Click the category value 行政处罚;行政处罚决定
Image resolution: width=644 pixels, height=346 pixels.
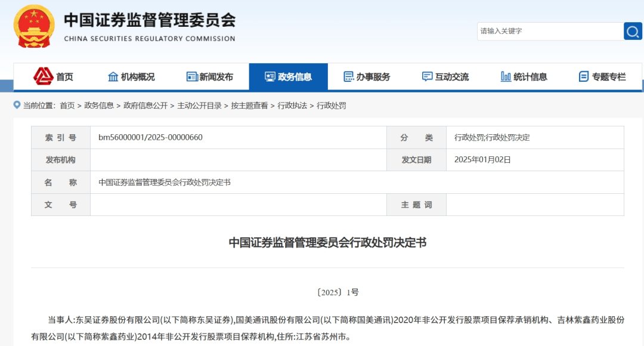click(x=492, y=138)
